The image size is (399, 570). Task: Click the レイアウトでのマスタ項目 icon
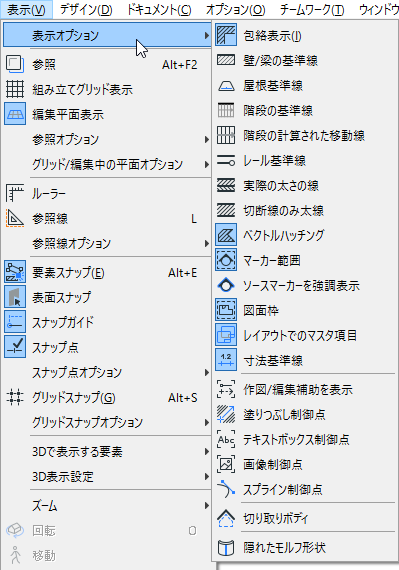coord(226,335)
